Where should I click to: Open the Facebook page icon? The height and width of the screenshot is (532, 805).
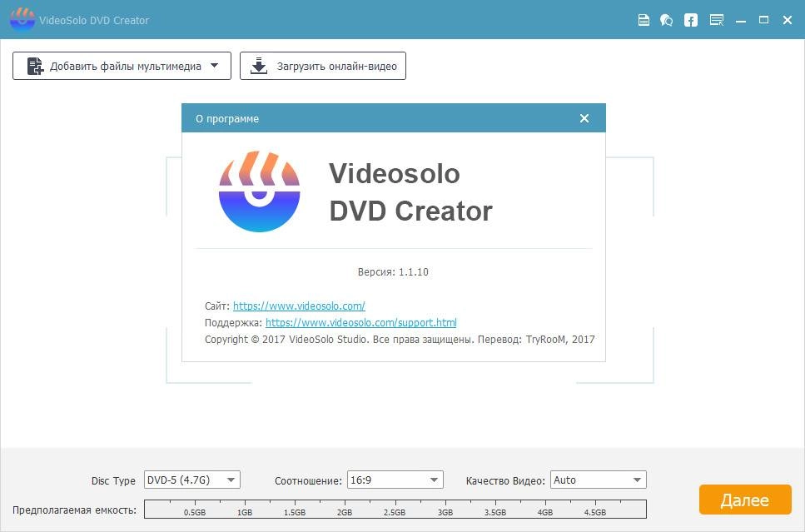pyautogui.click(x=691, y=20)
